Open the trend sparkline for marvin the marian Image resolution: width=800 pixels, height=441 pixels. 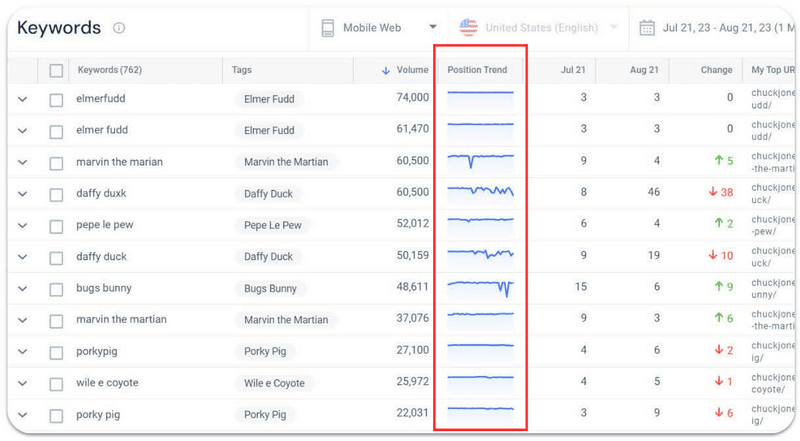[x=480, y=162]
